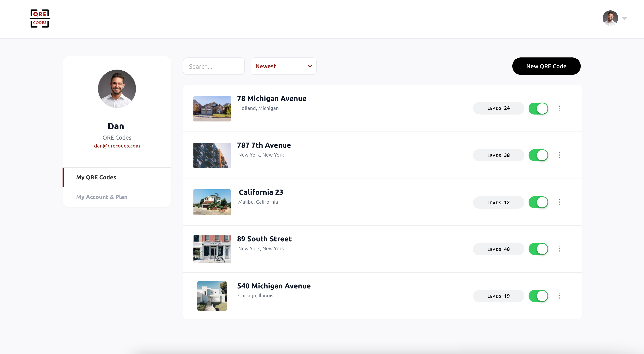Screen dimensions: 644x354
Task: Open more options for 89 South Street
Action: 559,249
